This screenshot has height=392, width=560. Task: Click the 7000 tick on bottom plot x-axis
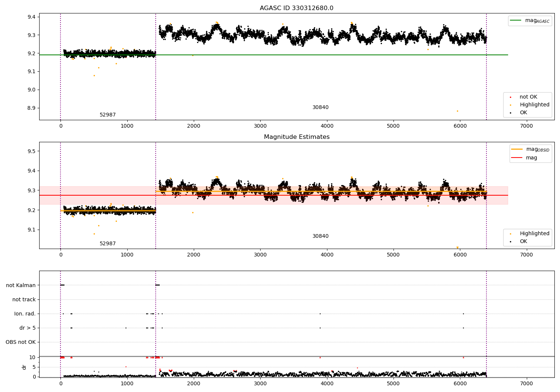tap(526, 384)
